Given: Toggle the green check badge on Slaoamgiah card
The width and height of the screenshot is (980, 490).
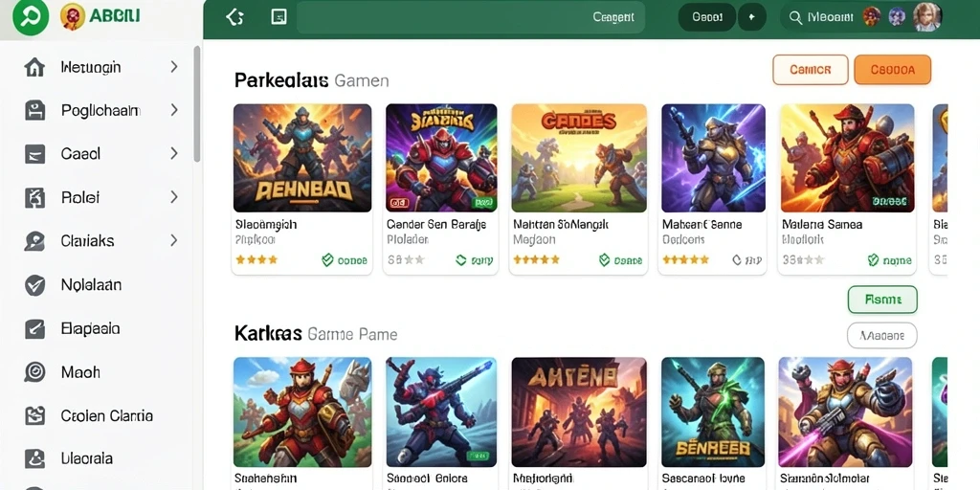Looking at the screenshot, I should pyautogui.click(x=327, y=260).
